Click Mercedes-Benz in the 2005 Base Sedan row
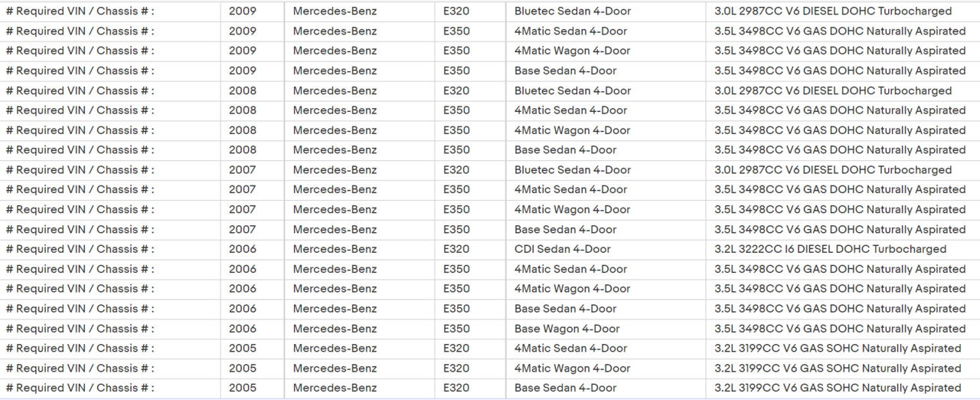 335,389
